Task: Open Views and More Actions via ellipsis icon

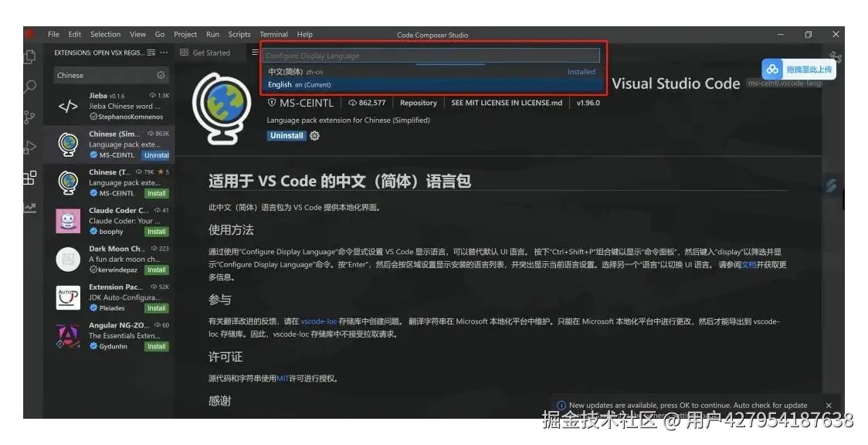Action: coord(162,53)
